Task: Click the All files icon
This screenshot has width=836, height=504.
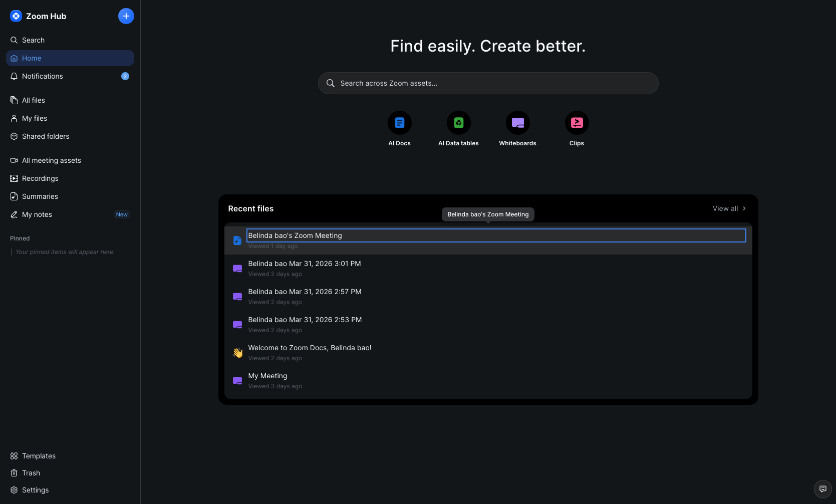Action: (x=14, y=100)
